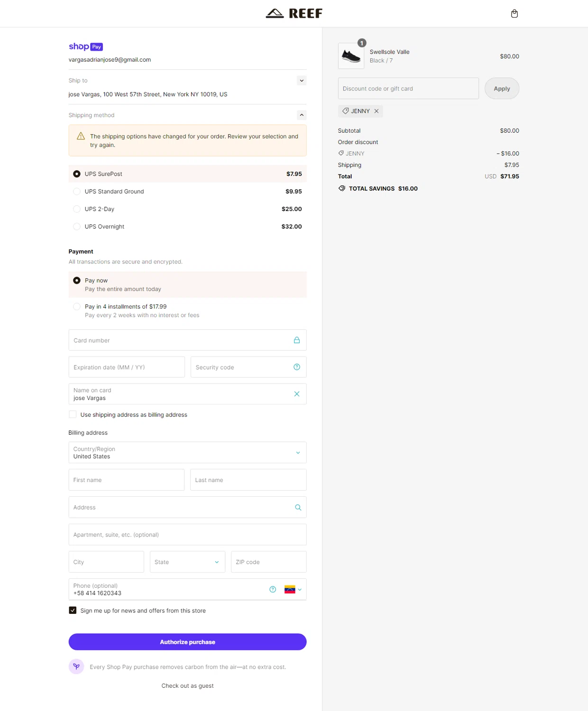Choose UPS Overnight shipping option
The height and width of the screenshot is (711, 588).
(77, 227)
